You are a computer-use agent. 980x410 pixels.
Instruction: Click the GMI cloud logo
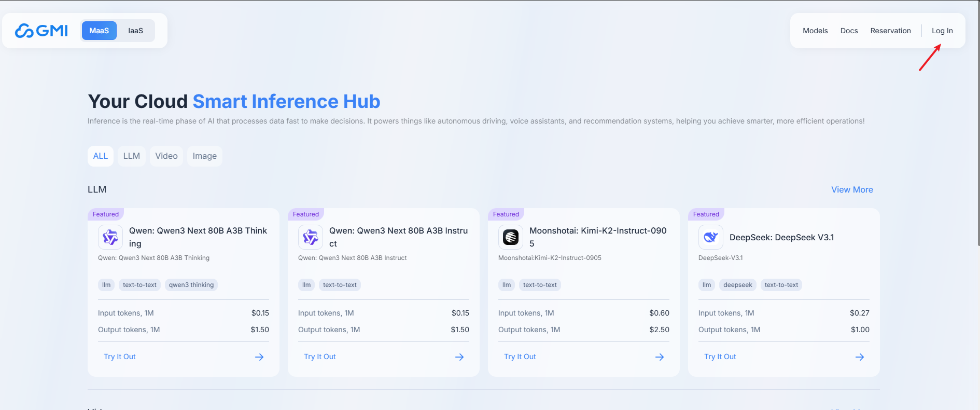tap(41, 31)
